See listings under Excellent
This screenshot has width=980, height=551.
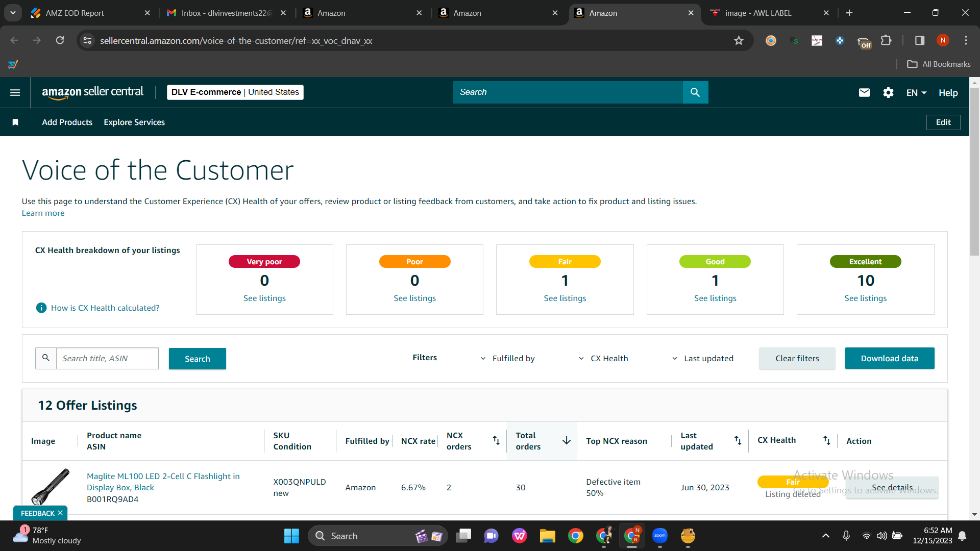click(866, 298)
